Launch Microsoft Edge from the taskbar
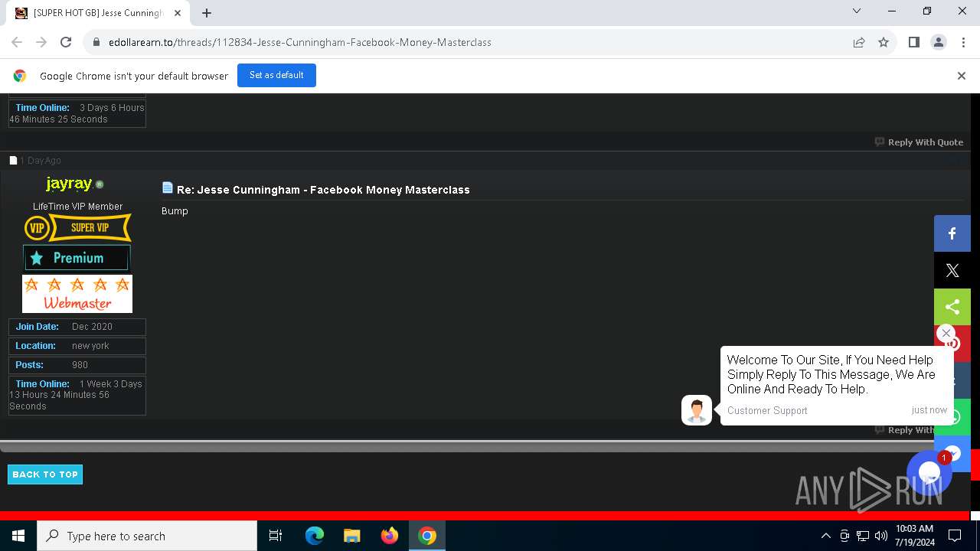The width and height of the screenshot is (980, 551). (x=314, y=536)
